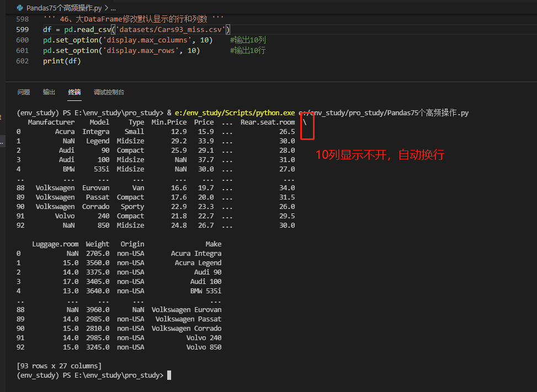The image size is (537, 392).
Task: Click the Volvo manufacturer cell in row 91
Action: tap(65, 216)
